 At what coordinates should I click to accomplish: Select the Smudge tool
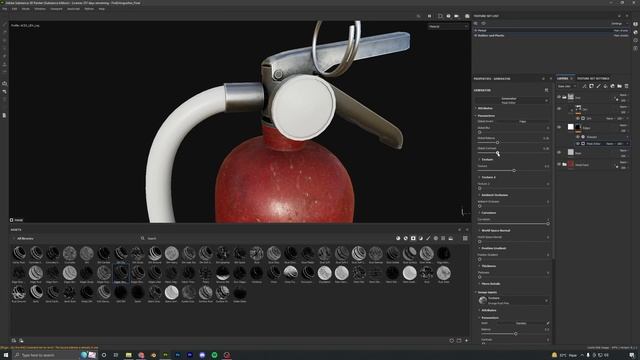pyautogui.click(x=4, y=56)
